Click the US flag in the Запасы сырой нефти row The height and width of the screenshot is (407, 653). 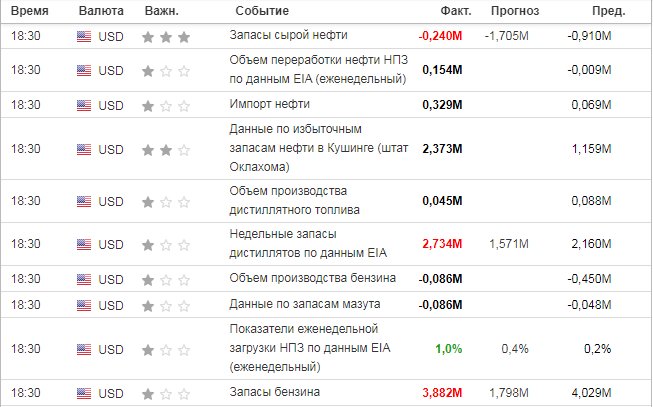84,37
